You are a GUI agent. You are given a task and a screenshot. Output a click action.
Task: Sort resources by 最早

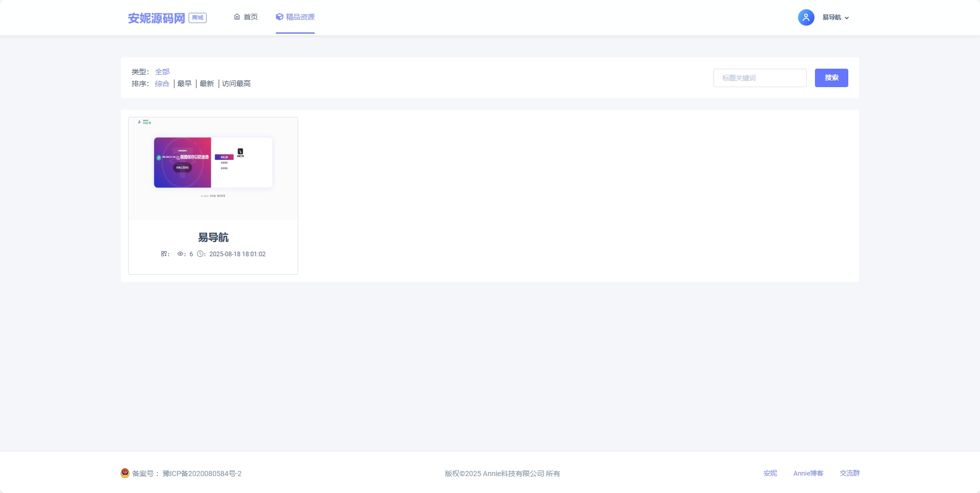tap(185, 84)
